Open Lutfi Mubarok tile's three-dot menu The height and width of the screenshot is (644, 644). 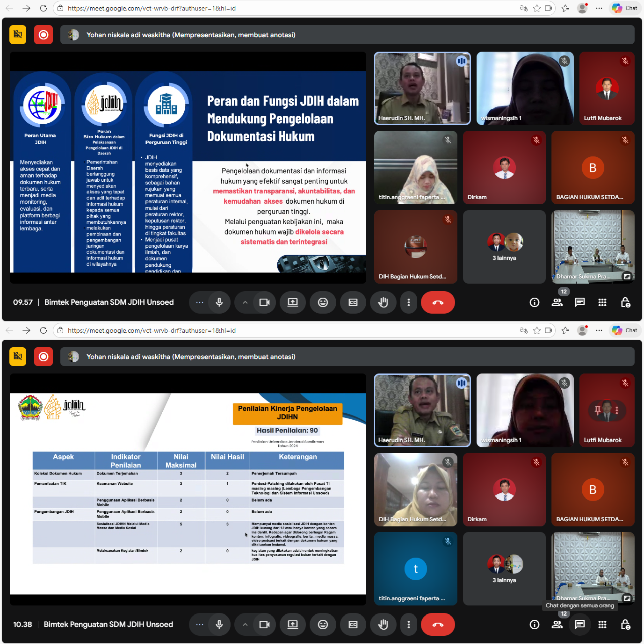pos(617,410)
